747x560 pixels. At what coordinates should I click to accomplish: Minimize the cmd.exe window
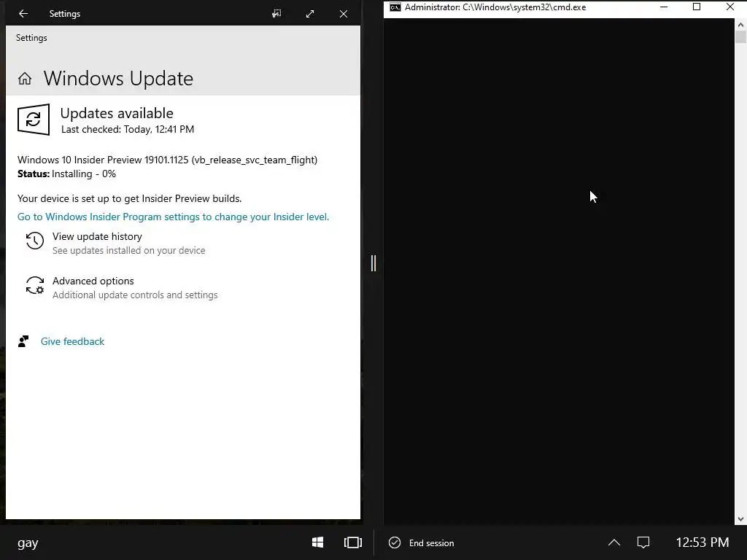[x=664, y=7]
